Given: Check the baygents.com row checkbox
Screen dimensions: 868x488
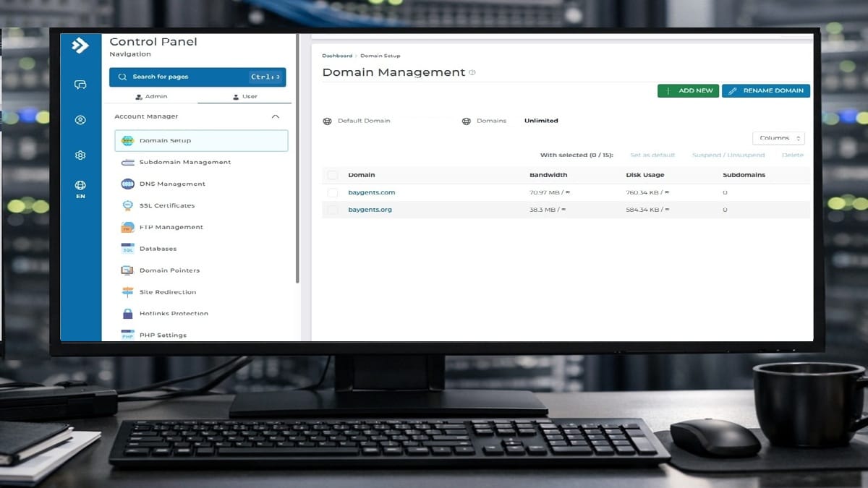Looking at the screenshot, I should pyautogui.click(x=333, y=192).
